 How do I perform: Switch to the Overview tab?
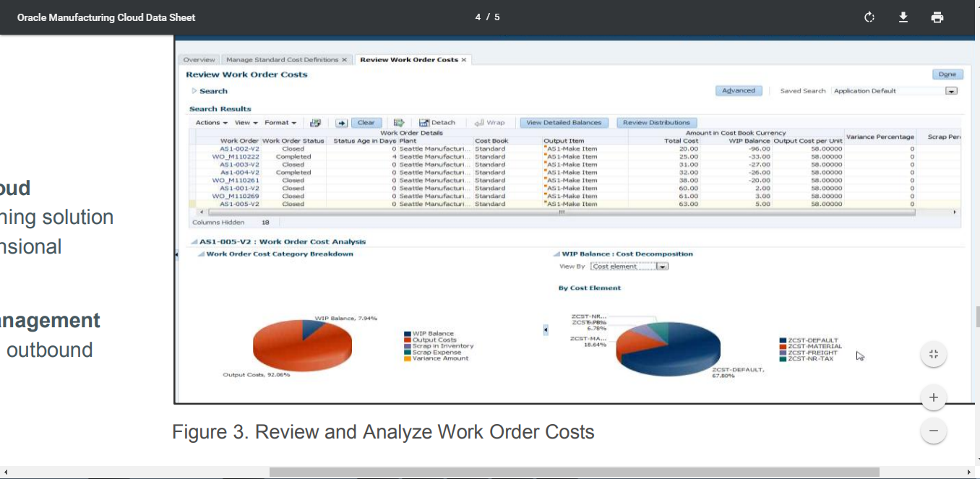click(x=199, y=60)
